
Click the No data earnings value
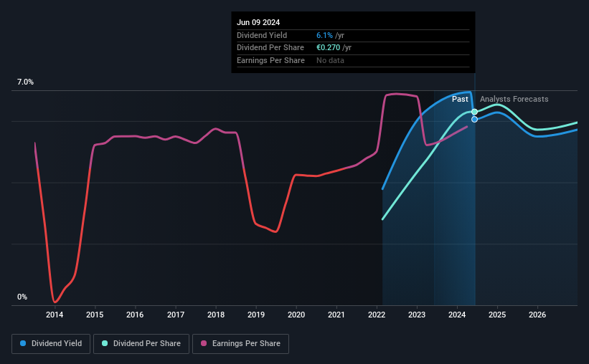click(330, 60)
